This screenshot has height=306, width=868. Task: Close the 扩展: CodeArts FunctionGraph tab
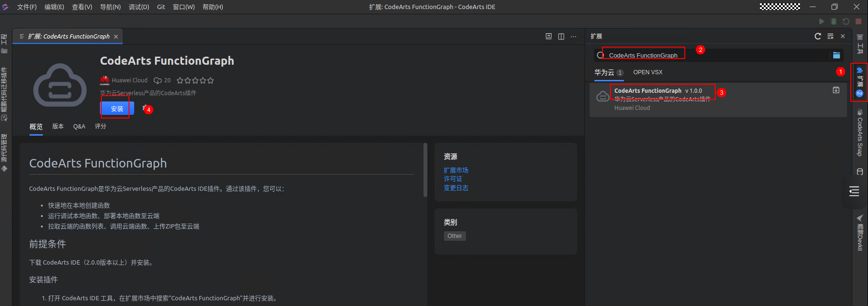click(116, 37)
